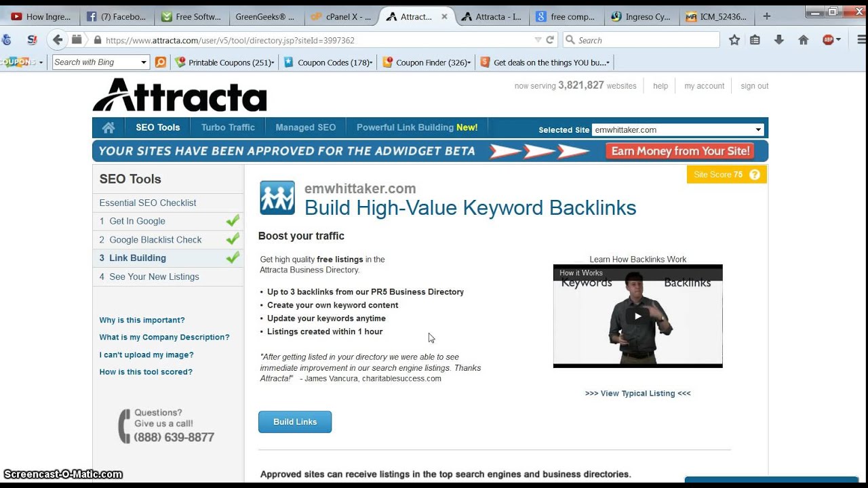Open How is this tool scored? link

coord(146,371)
